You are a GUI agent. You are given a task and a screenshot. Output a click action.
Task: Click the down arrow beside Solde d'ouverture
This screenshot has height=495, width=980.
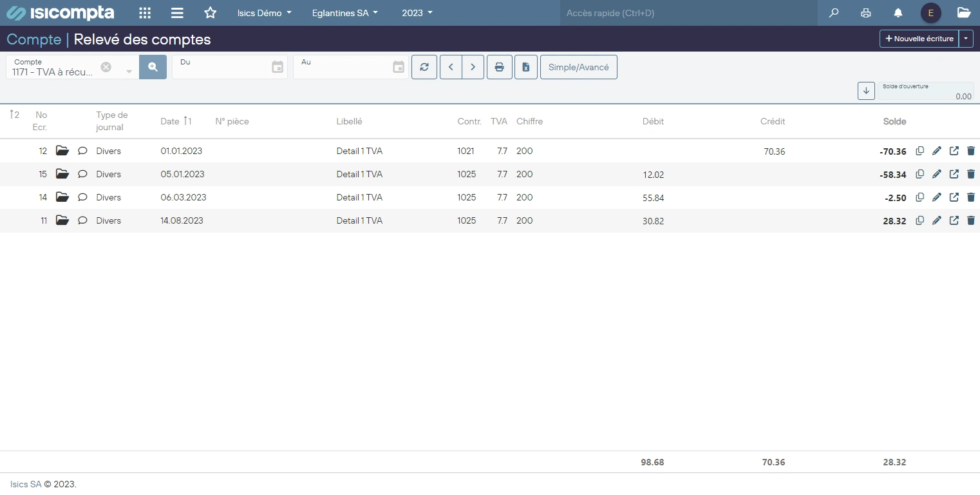[x=866, y=91]
